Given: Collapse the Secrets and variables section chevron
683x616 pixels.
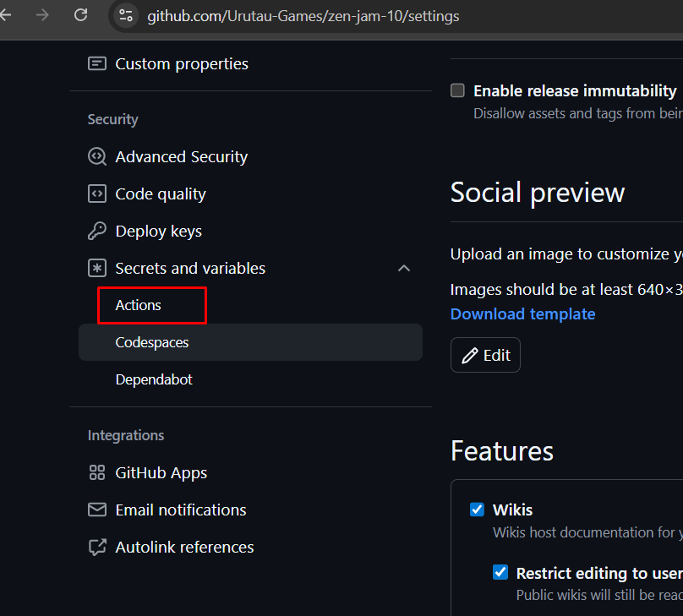Looking at the screenshot, I should click(404, 268).
